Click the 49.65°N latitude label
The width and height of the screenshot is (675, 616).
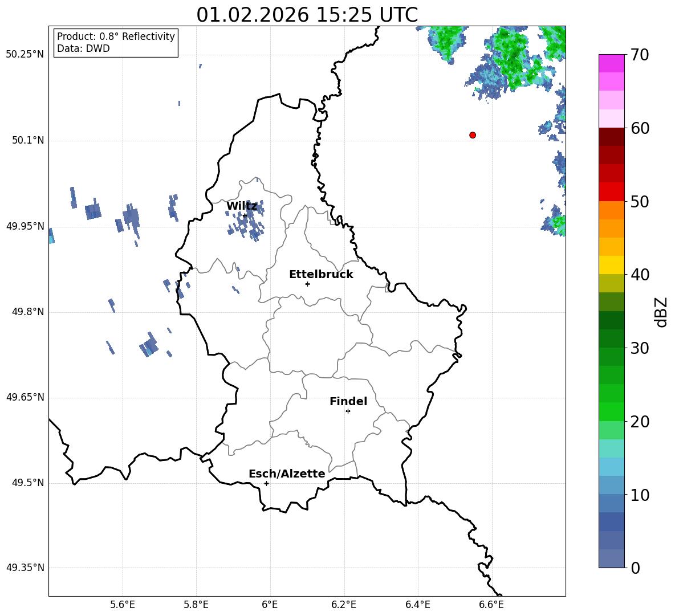(25, 397)
